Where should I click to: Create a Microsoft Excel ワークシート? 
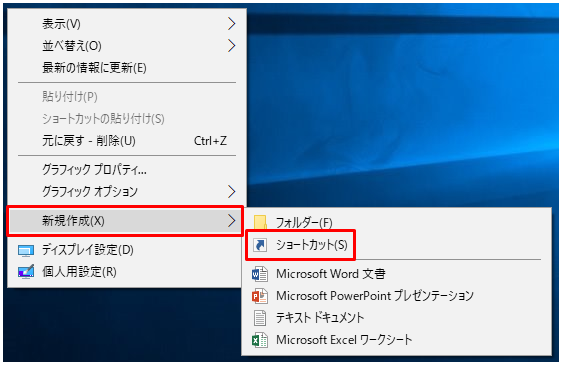(396, 340)
